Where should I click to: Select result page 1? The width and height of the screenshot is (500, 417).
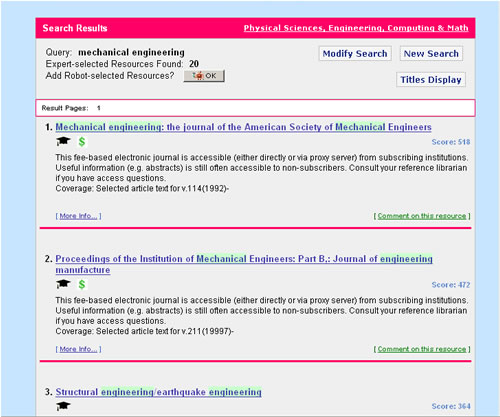coord(99,108)
